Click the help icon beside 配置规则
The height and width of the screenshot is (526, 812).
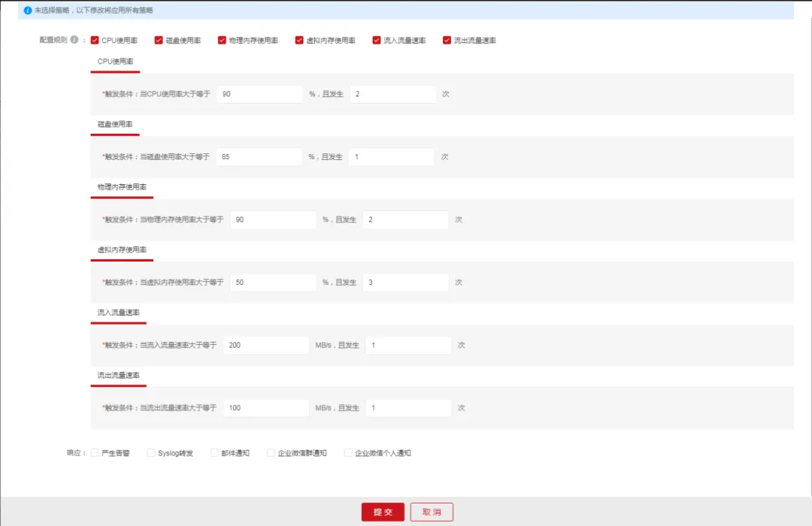pos(74,41)
